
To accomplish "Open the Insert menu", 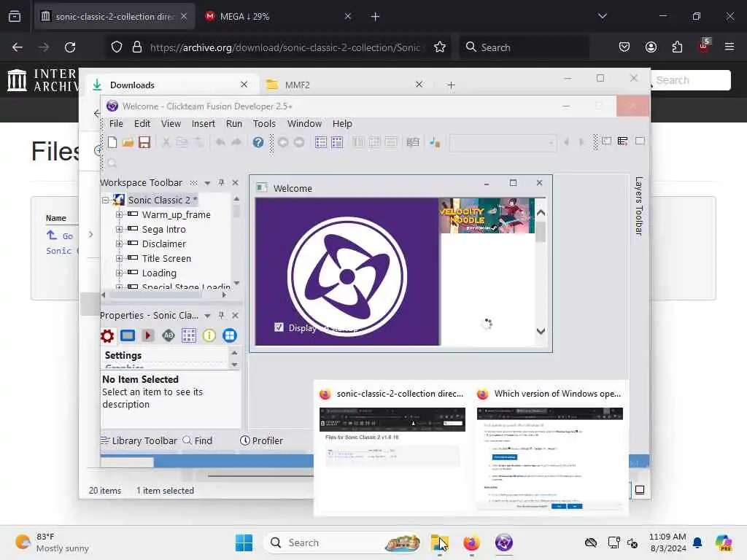I will click(x=204, y=123).
